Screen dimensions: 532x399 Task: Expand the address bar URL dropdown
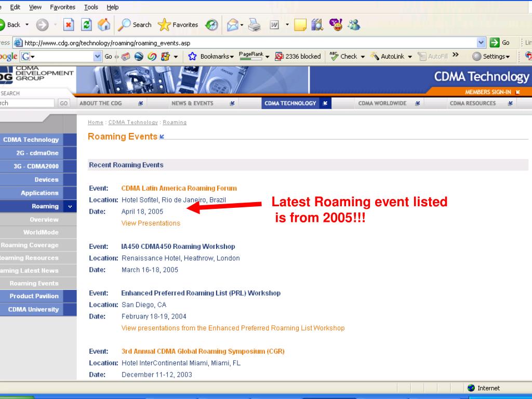(481, 43)
